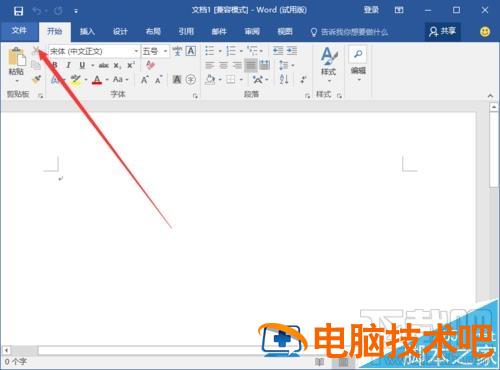Click the Multilevel List icon
This screenshot has width=500, height=370.
[x=252, y=51]
